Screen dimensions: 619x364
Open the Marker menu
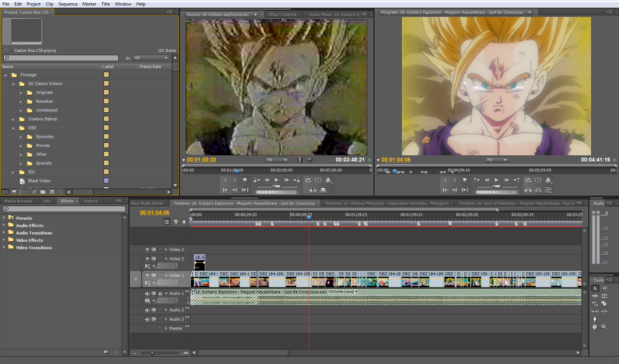pyautogui.click(x=89, y=4)
